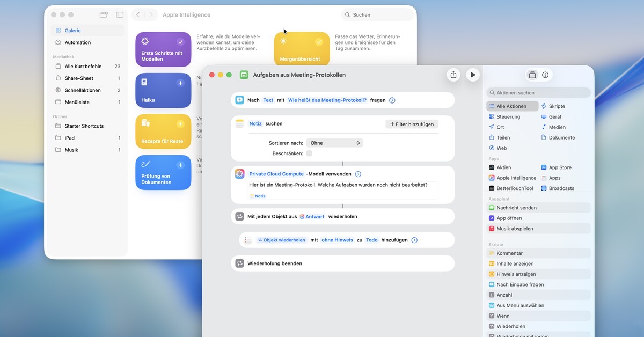Add the Kommentar script action
644x337 pixels.
pos(538,253)
